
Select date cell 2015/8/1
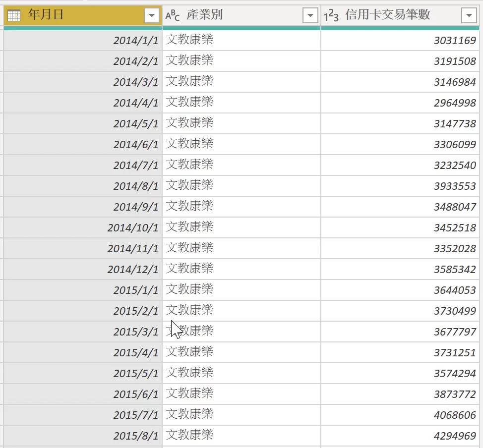(x=83, y=436)
